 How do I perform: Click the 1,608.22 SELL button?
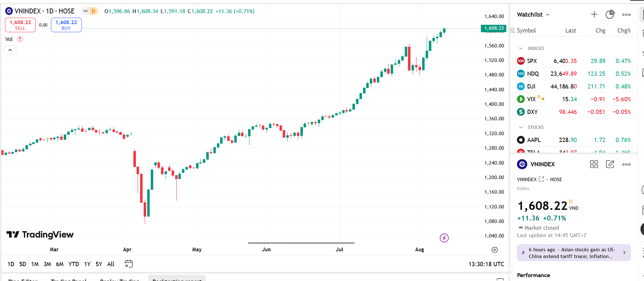click(20, 25)
